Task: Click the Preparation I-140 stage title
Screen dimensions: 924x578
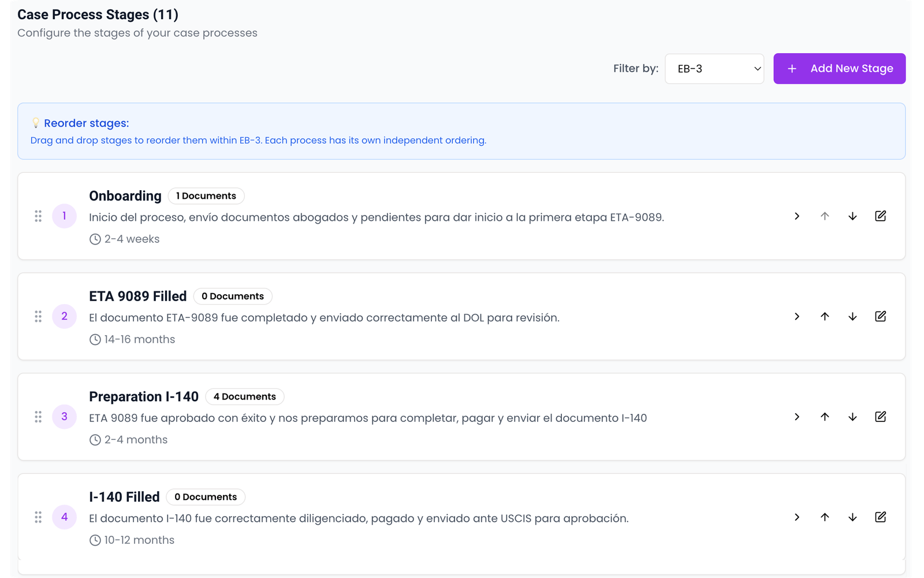Action: pyautogui.click(x=144, y=397)
